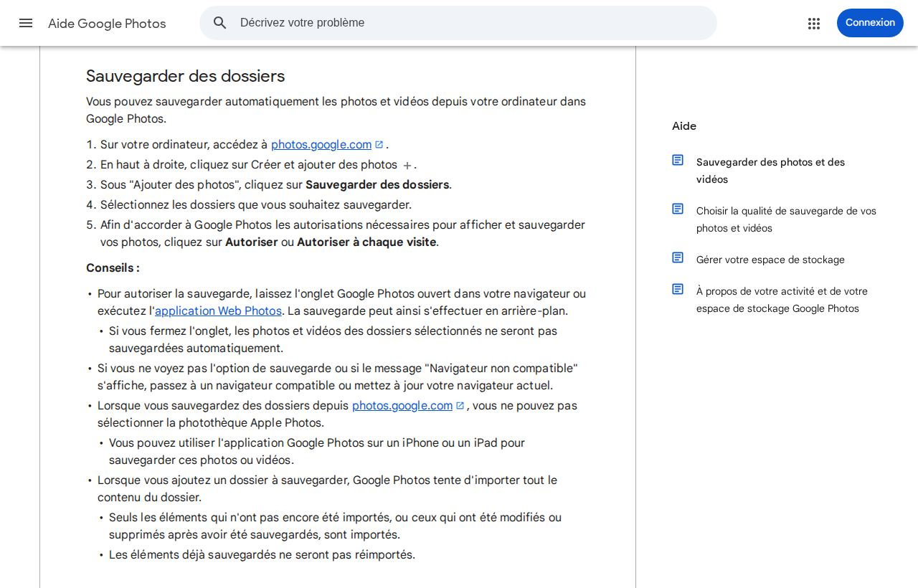The width and height of the screenshot is (918, 588).
Task: Open the photos.google.com link in step 1
Action: click(321, 145)
